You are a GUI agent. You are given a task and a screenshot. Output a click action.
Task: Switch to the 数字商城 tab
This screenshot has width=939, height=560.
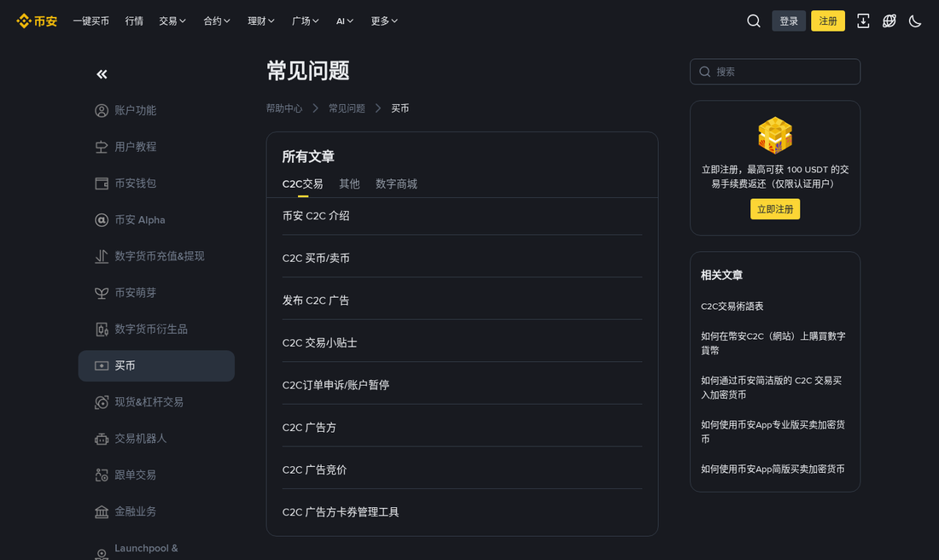[x=396, y=184]
